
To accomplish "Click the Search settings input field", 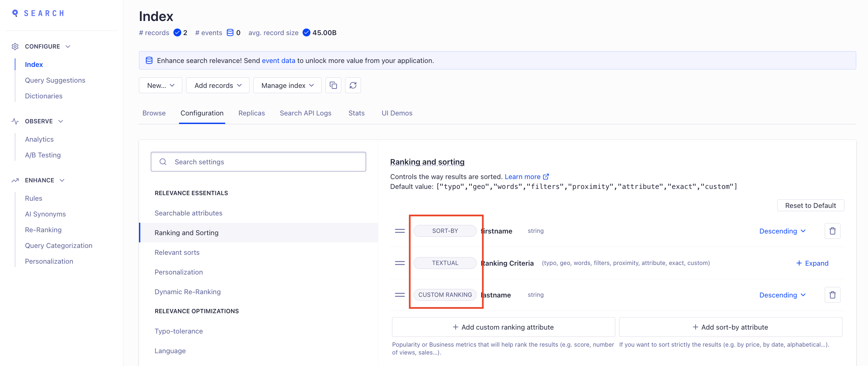I will (x=258, y=162).
